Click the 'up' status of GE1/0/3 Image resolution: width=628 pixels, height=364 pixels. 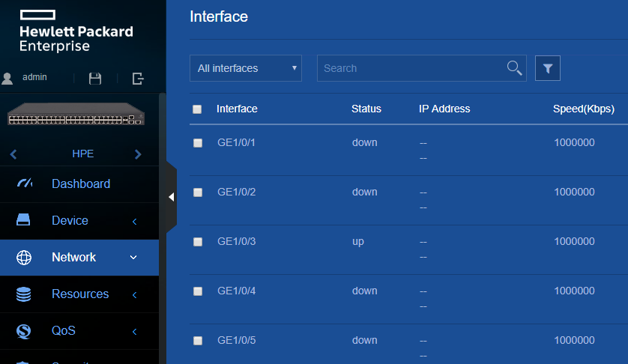click(x=358, y=242)
